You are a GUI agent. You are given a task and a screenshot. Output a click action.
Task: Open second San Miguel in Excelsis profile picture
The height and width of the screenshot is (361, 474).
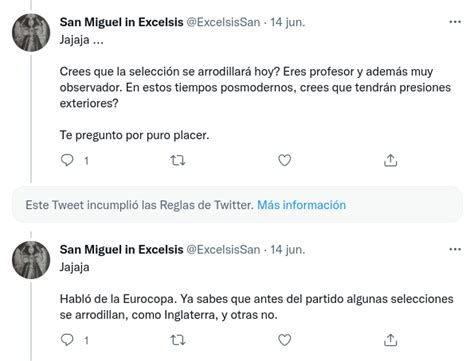31,260
